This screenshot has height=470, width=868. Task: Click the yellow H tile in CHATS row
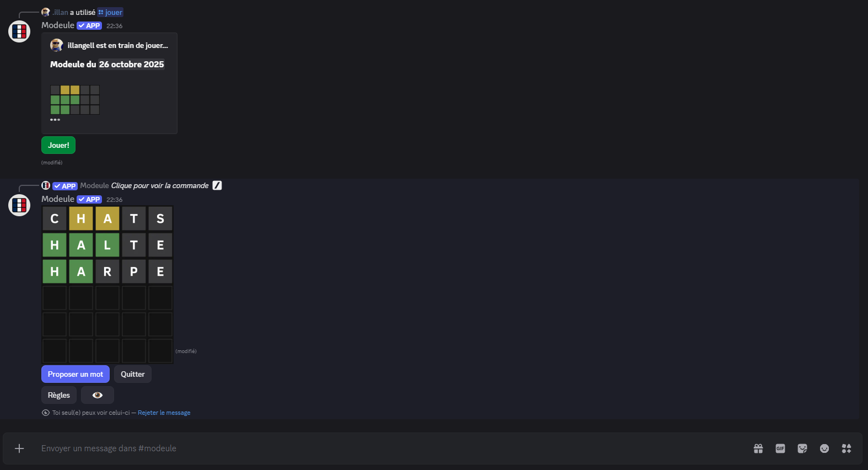click(81, 218)
